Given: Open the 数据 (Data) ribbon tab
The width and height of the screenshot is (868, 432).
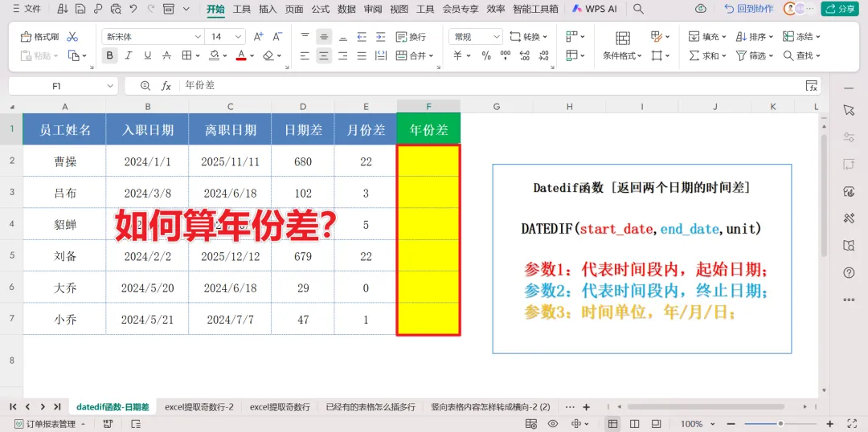Looking at the screenshot, I should point(346,9).
